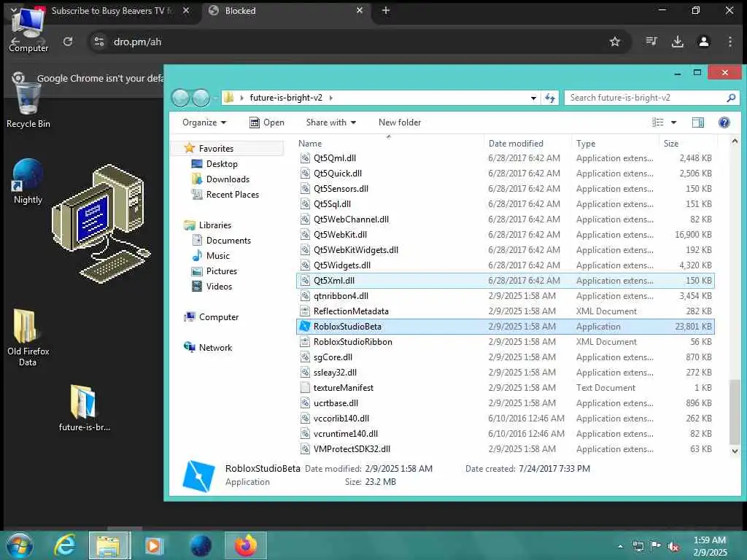Open Windows Explorer taskbar button
Viewport: 747px width, 560px height.
[109, 545]
